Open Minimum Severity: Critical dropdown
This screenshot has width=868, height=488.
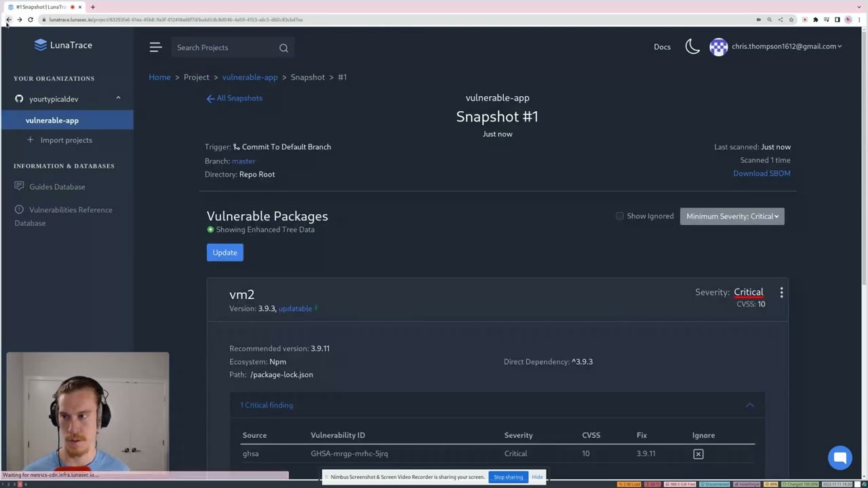point(732,216)
